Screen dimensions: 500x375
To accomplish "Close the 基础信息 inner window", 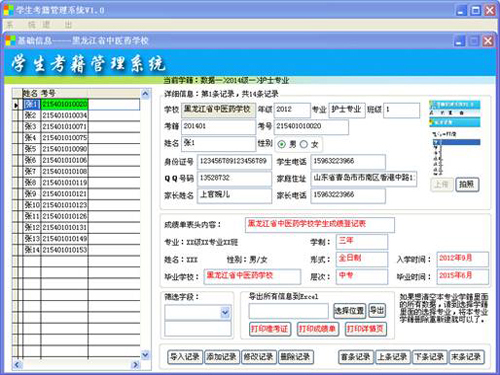I will coord(488,41).
